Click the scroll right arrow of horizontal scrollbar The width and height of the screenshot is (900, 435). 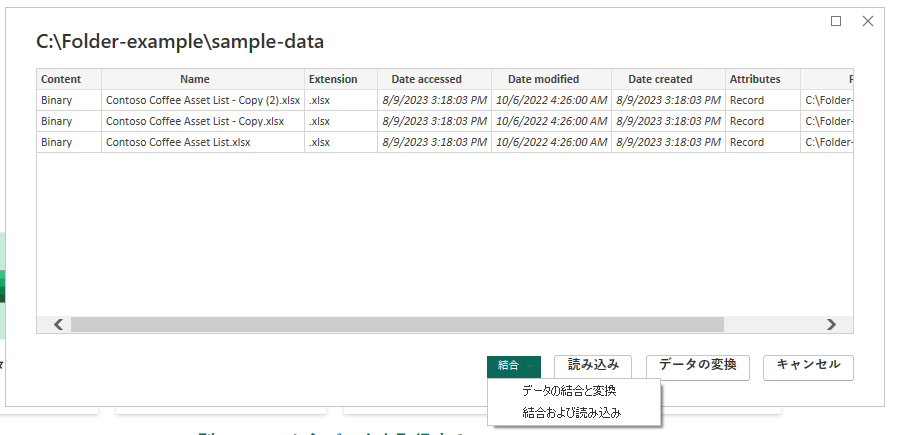click(x=831, y=324)
